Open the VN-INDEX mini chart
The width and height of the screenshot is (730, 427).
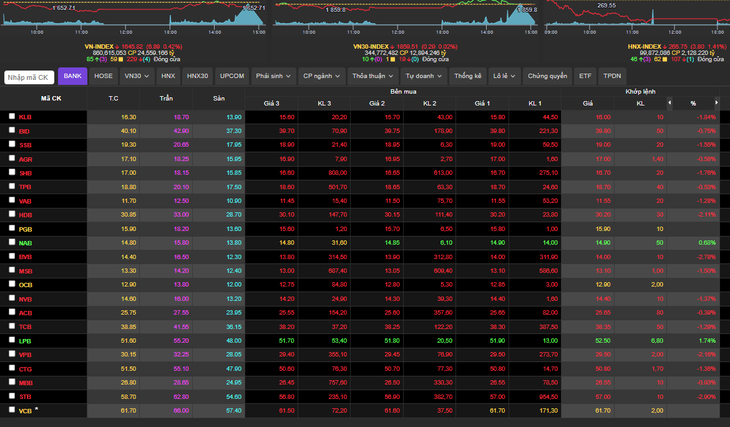134,16
